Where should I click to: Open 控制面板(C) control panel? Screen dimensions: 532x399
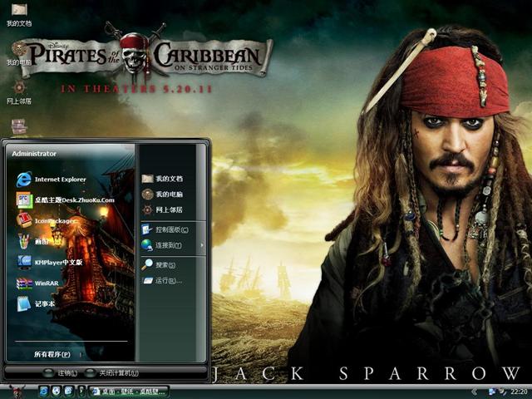pyautogui.click(x=165, y=229)
